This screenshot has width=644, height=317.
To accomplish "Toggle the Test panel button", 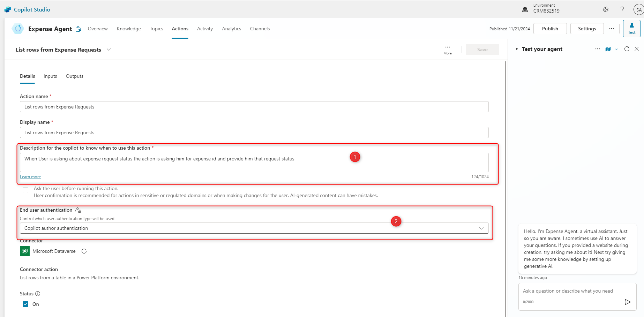I will tap(631, 28).
